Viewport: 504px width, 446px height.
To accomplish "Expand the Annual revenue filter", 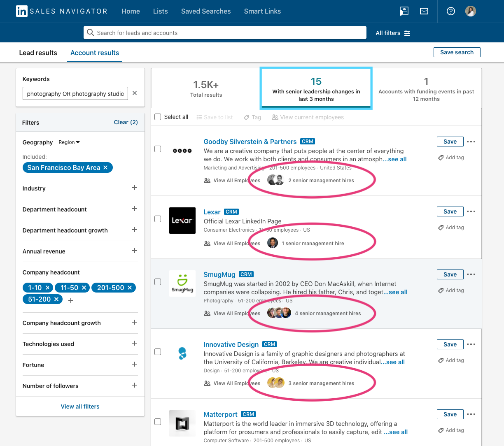I will click(135, 251).
